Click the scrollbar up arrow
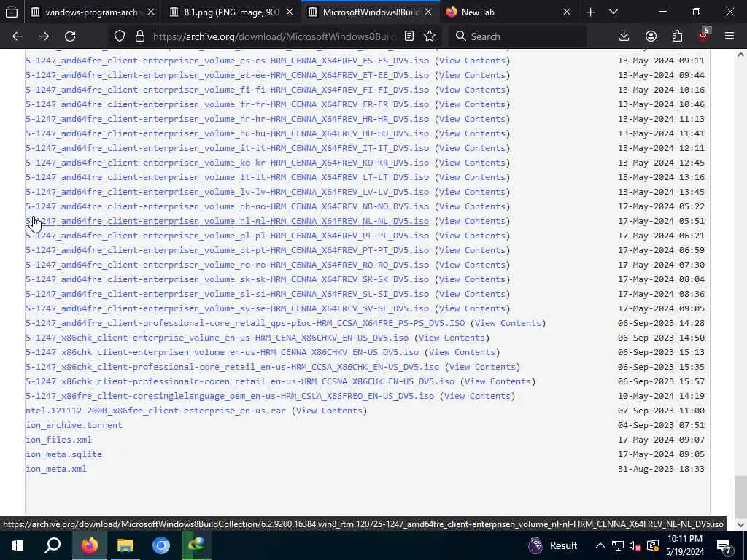 tap(740, 55)
